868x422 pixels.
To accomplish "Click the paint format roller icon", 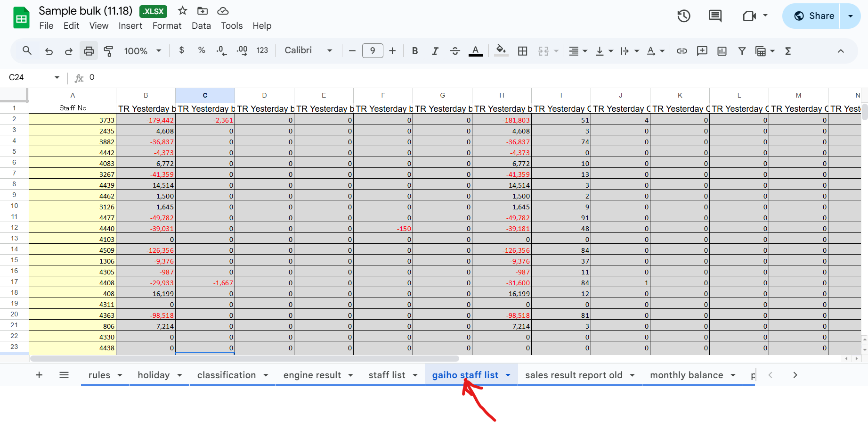I will [x=108, y=51].
